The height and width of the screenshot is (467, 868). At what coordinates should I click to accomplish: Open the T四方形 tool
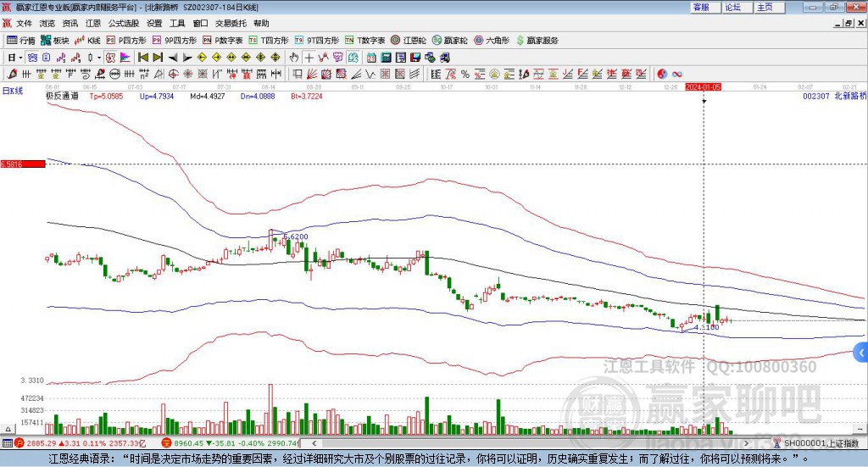tap(269, 41)
